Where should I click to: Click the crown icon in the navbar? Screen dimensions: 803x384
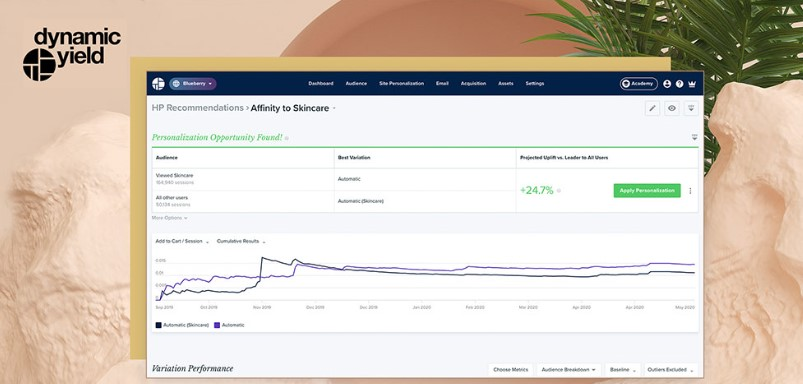pyautogui.click(x=692, y=83)
